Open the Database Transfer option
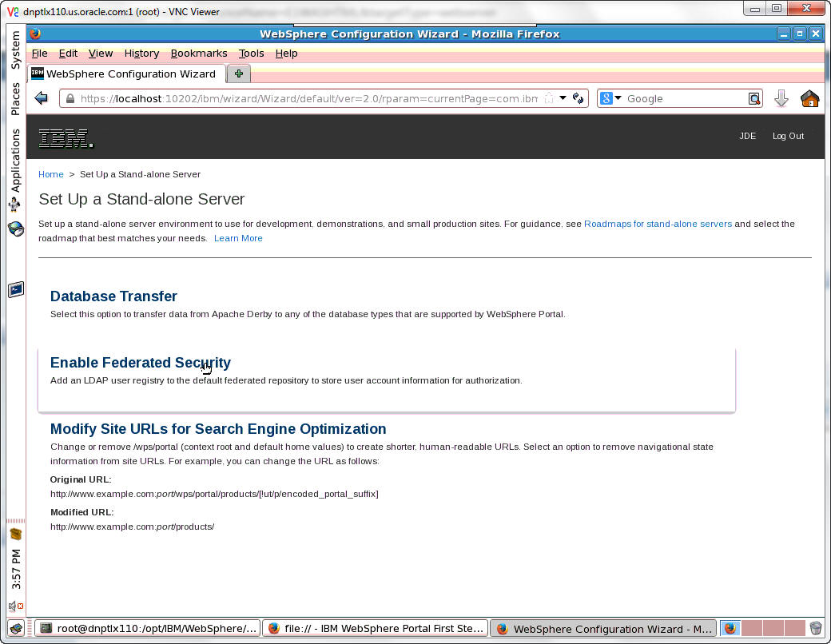 click(113, 296)
